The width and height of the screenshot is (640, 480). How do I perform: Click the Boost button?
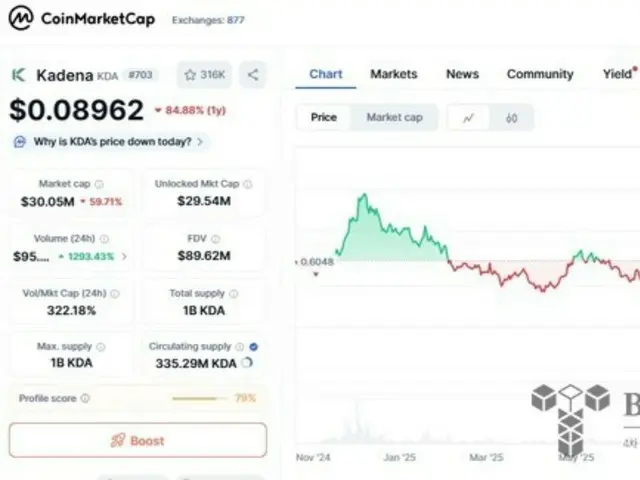138,440
